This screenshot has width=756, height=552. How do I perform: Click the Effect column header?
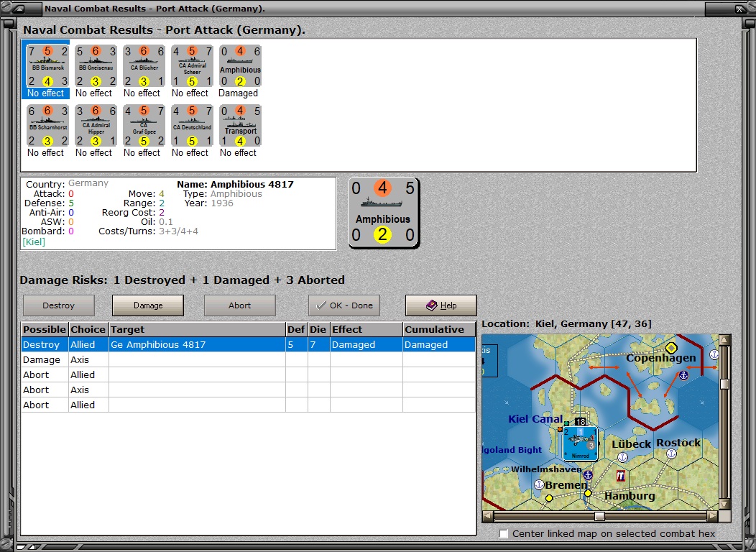coord(367,329)
